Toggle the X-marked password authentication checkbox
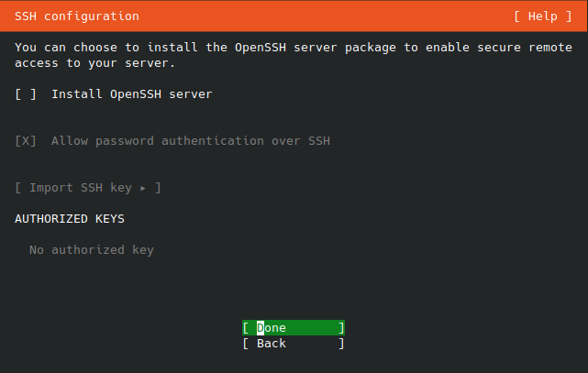This screenshot has width=588, height=373. (x=26, y=141)
